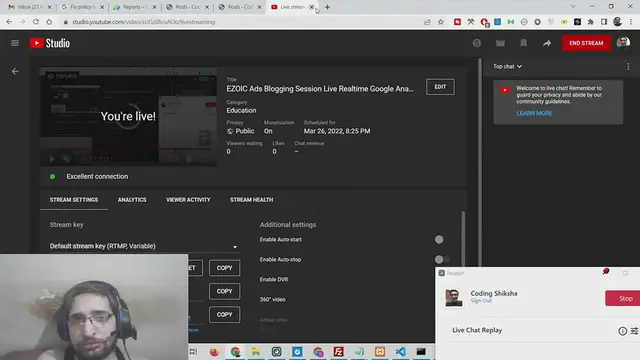
Task: Click the LEARN MORE link in live chat
Action: point(534,113)
